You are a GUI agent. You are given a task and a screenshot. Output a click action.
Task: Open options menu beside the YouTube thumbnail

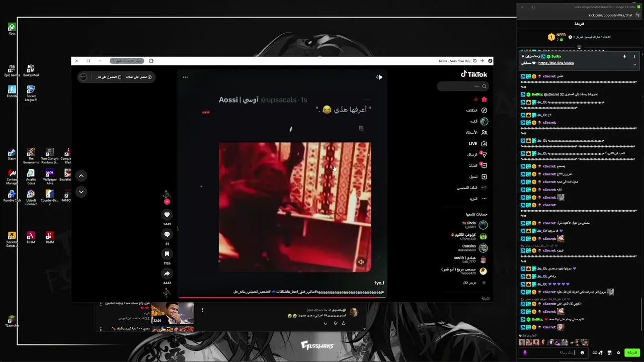tap(203, 310)
